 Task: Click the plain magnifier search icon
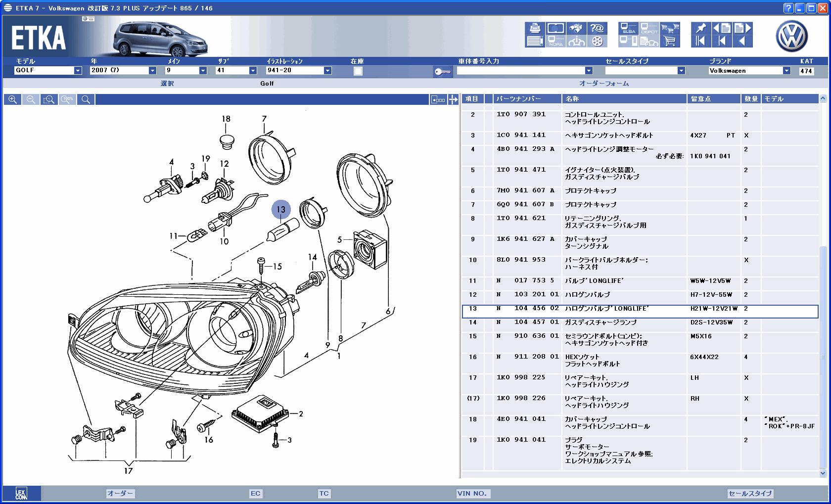point(86,99)
